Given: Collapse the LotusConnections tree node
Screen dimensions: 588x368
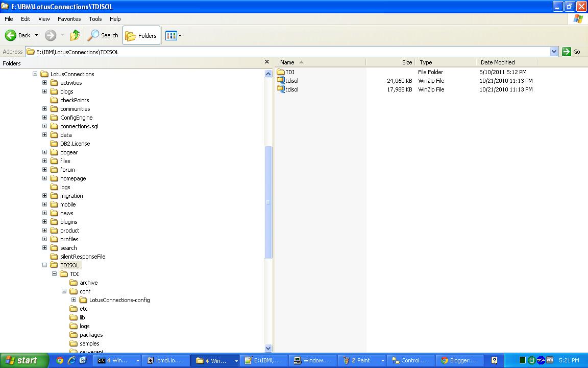Looking at the screenshot, I should click(35, 74).
